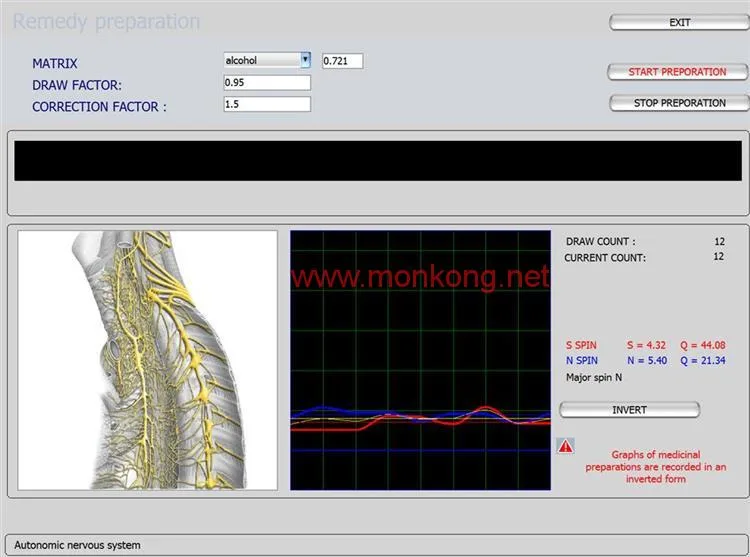Viewport: 750px width, 557px height.
Task: Select the MATRIX label
Action: 55,64
